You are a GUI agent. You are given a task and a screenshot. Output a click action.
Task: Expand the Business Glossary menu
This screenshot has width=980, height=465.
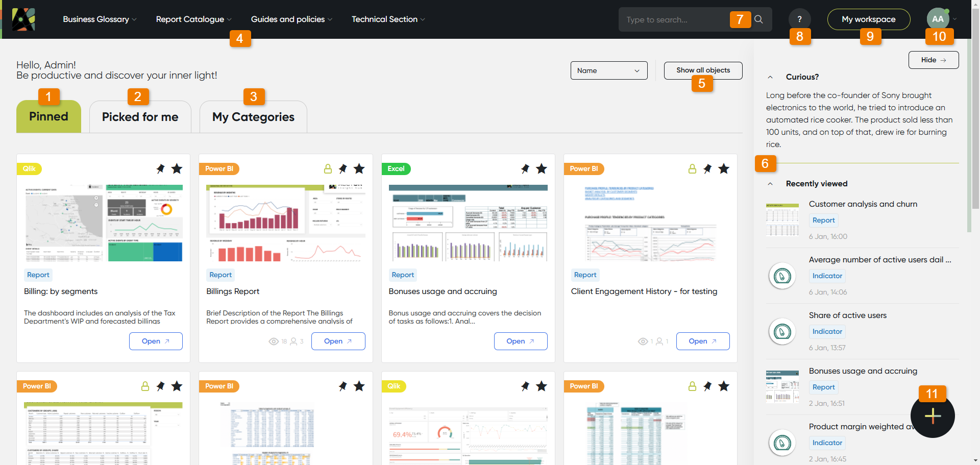point(100,19)
